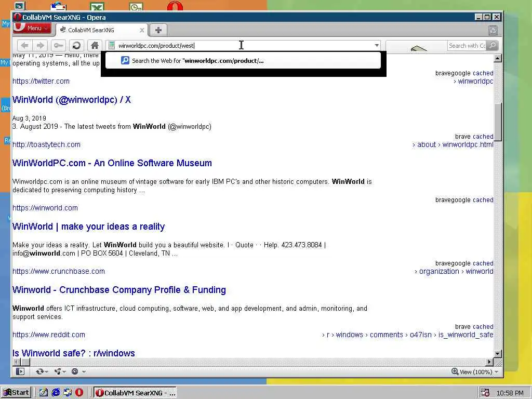Click the horizontal scrollbar thumb

coord(25,362)
